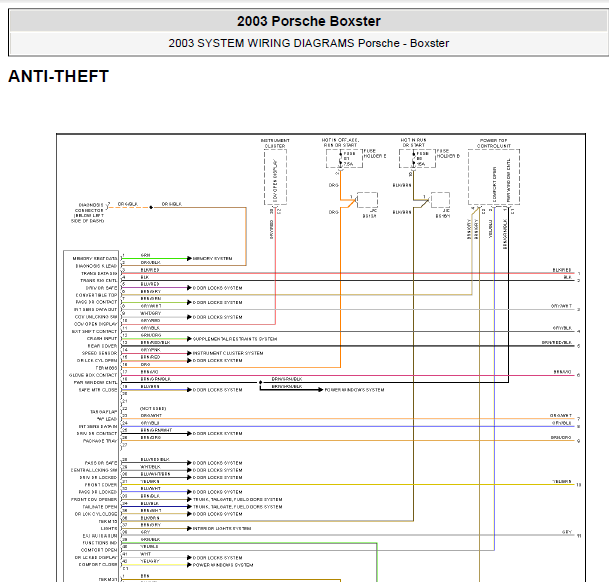Click TRUNK, TAILGATE, FUEL DOOR SYSTEM on TAILGATE OPEN row

(x=237, y=507)
